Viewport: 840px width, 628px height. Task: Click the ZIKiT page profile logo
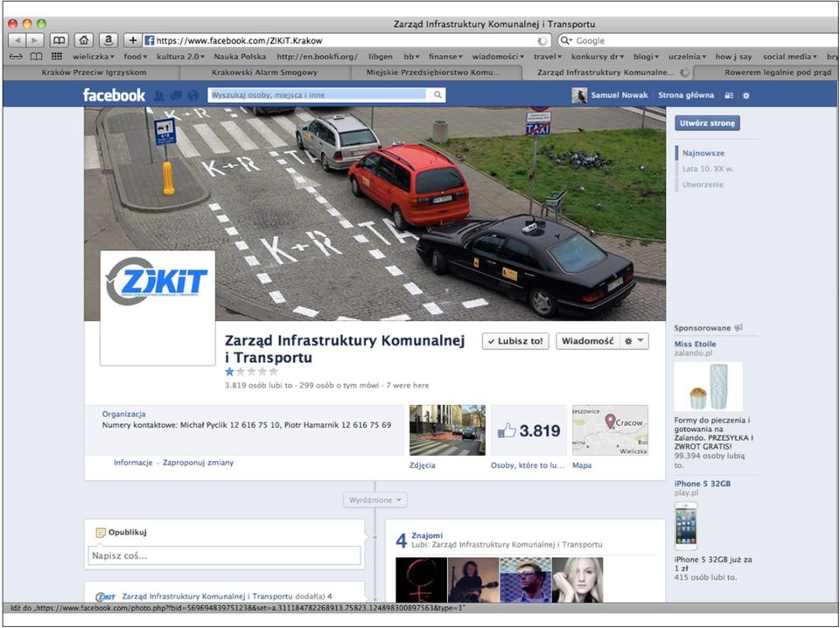[157, 309]
